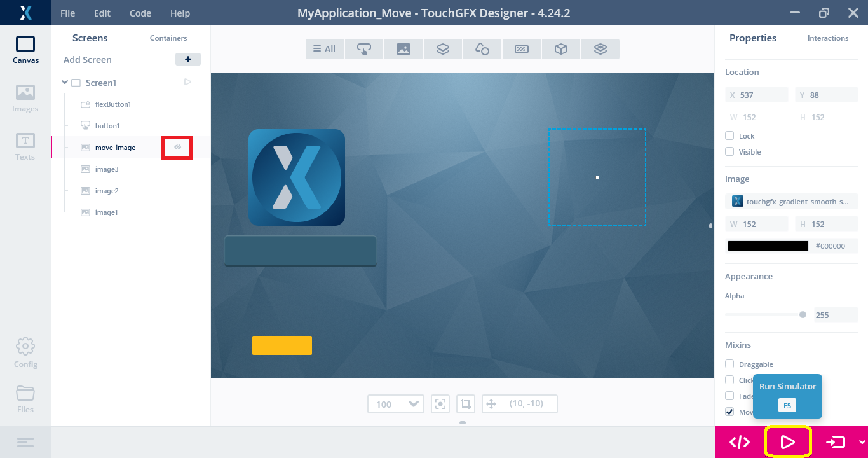Open the File menu

point(68,13)
